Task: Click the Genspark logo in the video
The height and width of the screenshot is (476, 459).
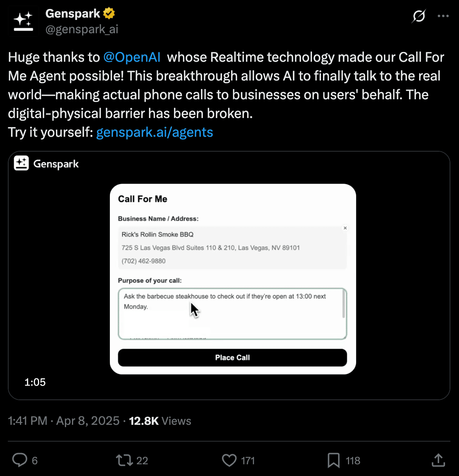Action: (x=46, y=164)
